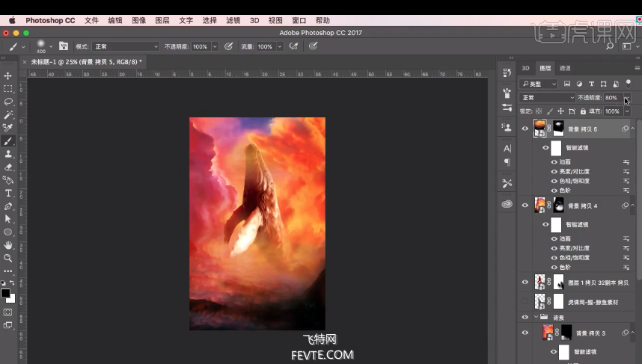This screenshot has width=642, height=364.
Task: Open Photoshop CC application menu
Action: 50,20
